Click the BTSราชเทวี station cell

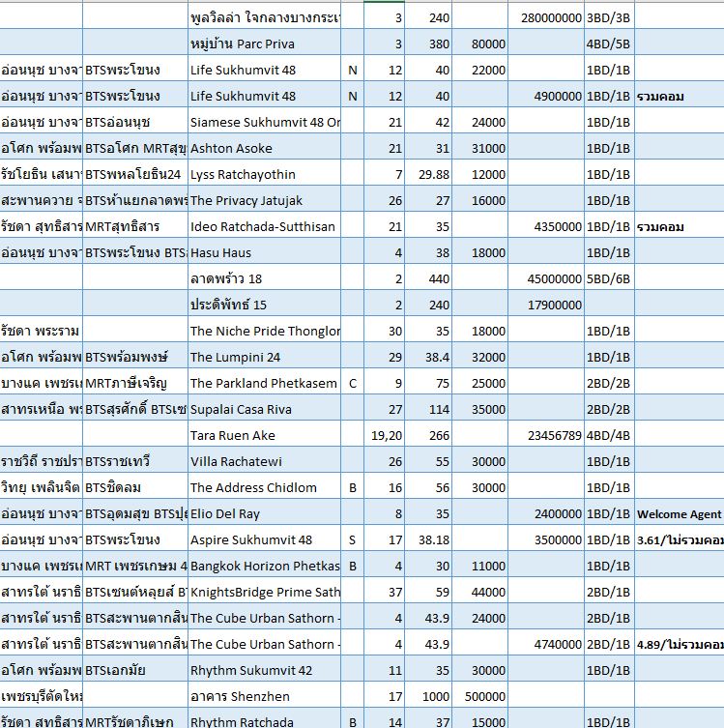click(135, 461)
